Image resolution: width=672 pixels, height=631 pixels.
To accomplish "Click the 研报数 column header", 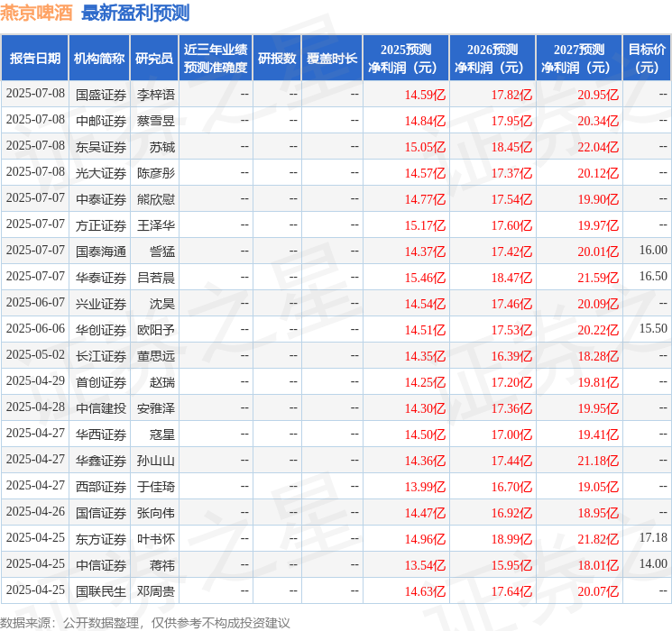I will 277,59.
